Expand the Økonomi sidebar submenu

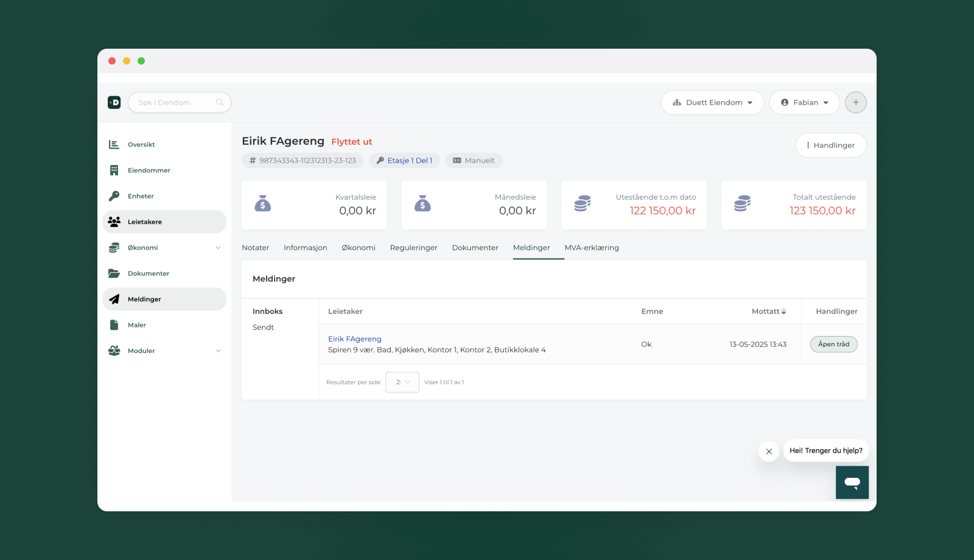pyautogui.click(x=218, y=248)
